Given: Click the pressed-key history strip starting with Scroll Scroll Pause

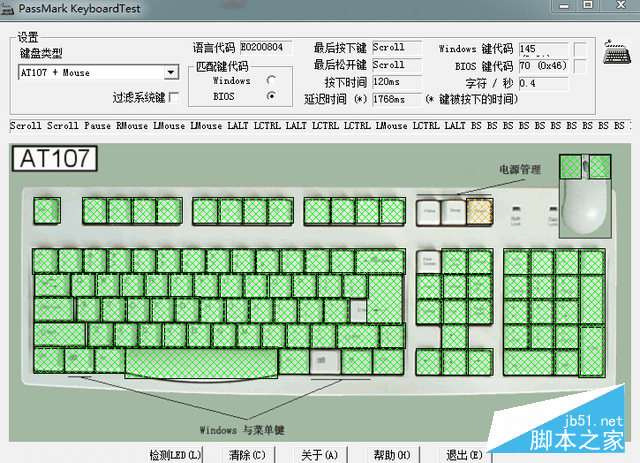Looking at the screenshot, I should click(x=320, y=125).
